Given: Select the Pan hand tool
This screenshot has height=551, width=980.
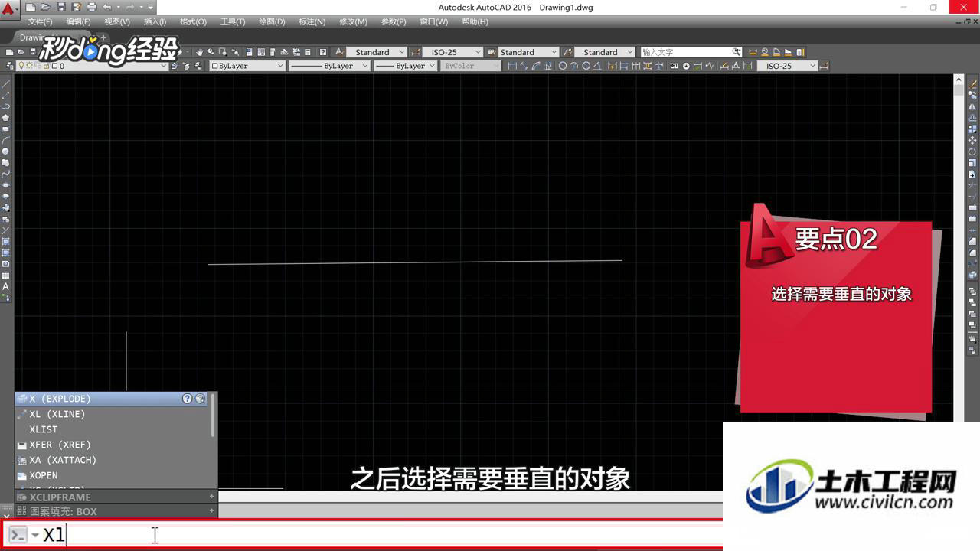Looking at the screenshot, I should 199,52.
